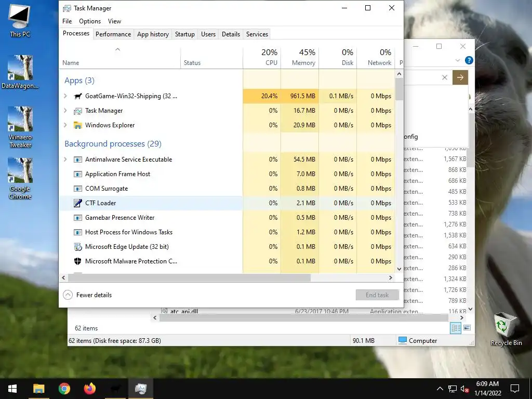Open the View menu
Viewport: 532px width, 399px height.
[x=114, y=21]
